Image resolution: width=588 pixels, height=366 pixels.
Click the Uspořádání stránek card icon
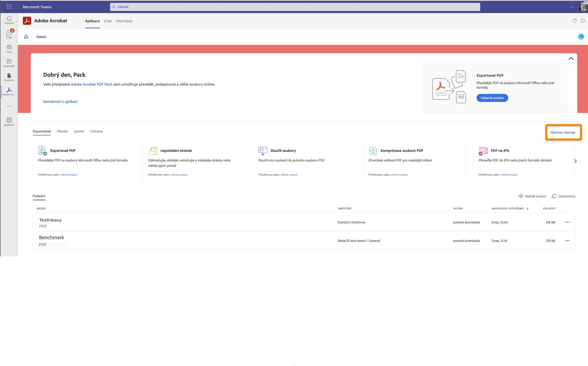(x=153, y=151)
